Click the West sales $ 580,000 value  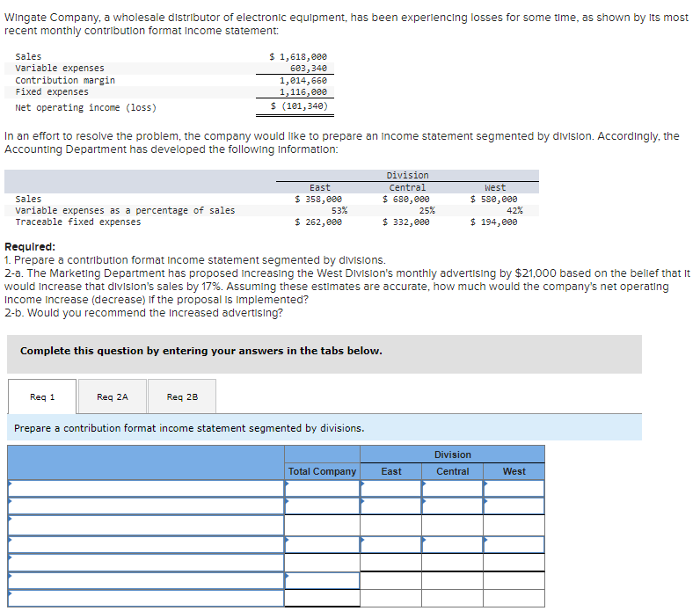pyautogui.click(x=493, y=199)
